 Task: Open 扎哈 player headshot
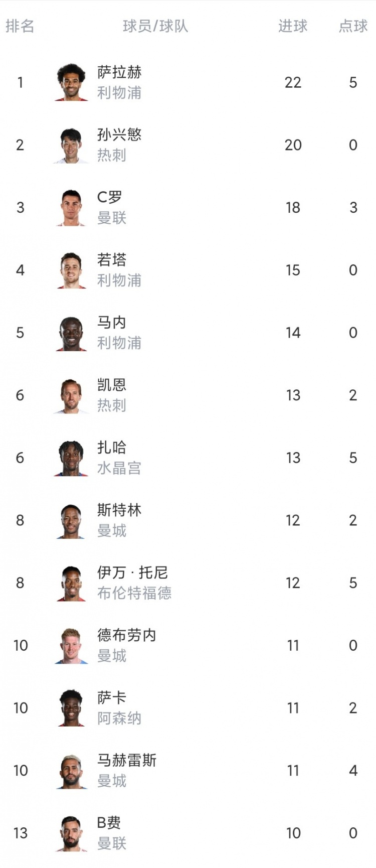pos(71,458)
